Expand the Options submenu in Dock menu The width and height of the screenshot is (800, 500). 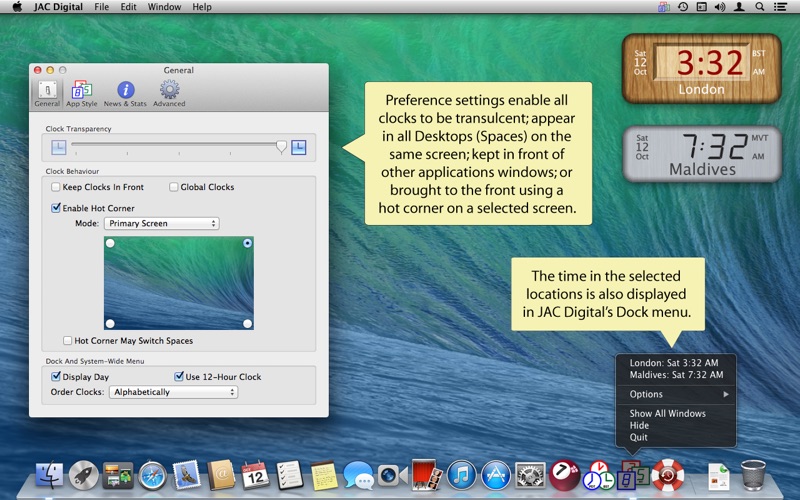[676, 394]
